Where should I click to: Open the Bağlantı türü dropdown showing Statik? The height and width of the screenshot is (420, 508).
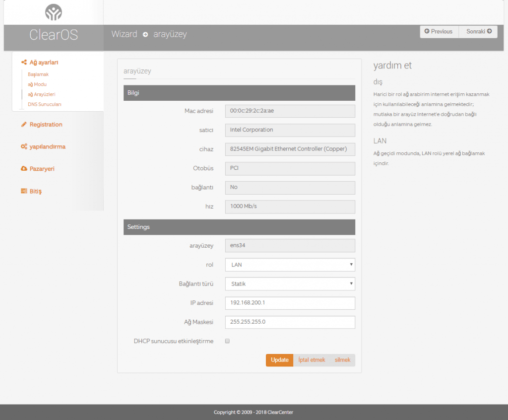(290, 284)
